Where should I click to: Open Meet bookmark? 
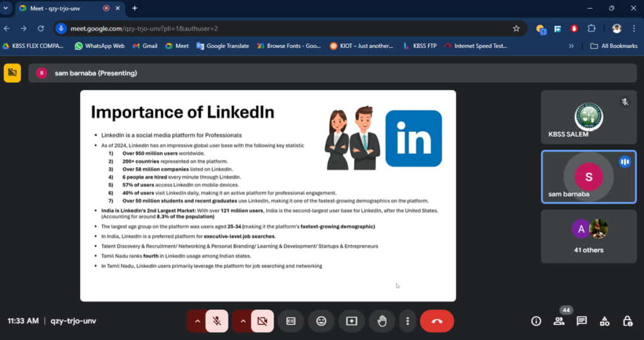pos(177,46)
